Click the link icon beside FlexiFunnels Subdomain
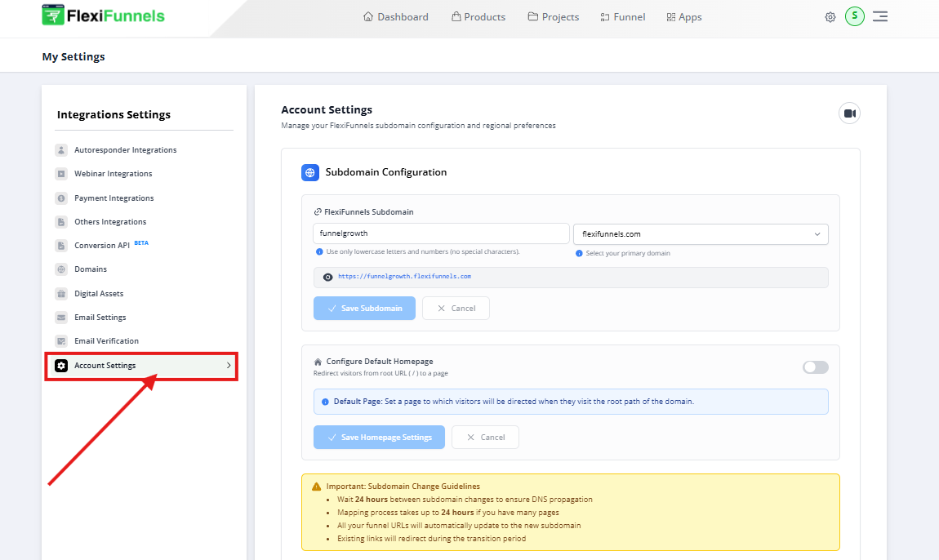The height and width of the screenshot is (560, 939). coord(318,212)
